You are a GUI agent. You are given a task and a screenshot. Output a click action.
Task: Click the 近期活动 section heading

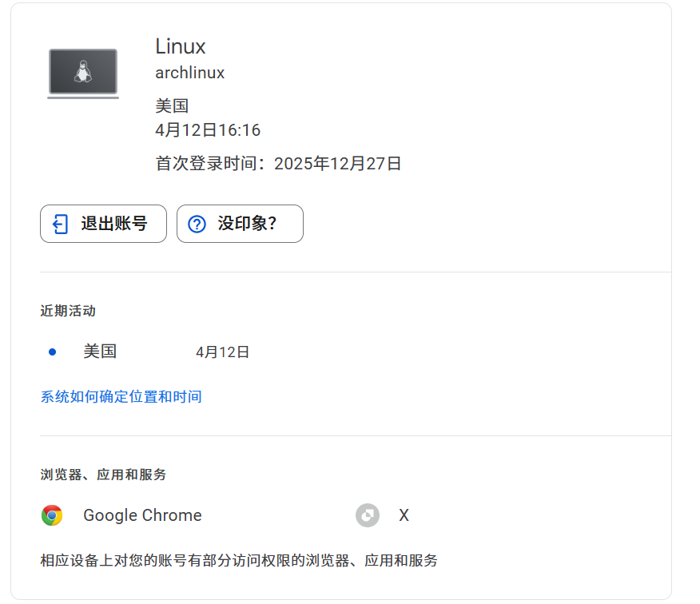coord(67,312)
